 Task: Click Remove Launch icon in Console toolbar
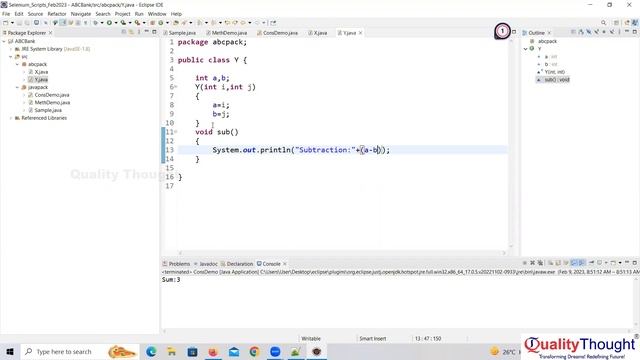532,263
